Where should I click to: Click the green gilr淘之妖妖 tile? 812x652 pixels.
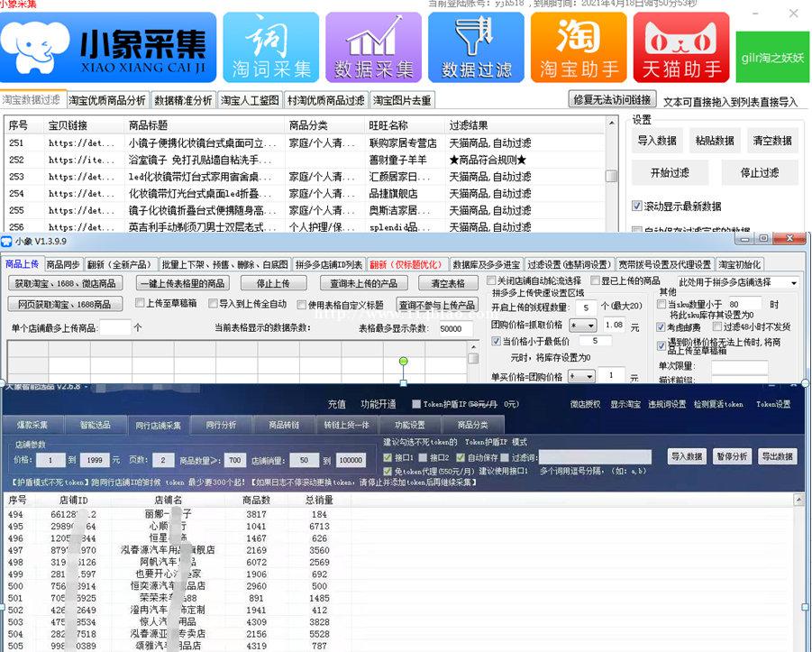pyautogui.click(x=772, y=57)
